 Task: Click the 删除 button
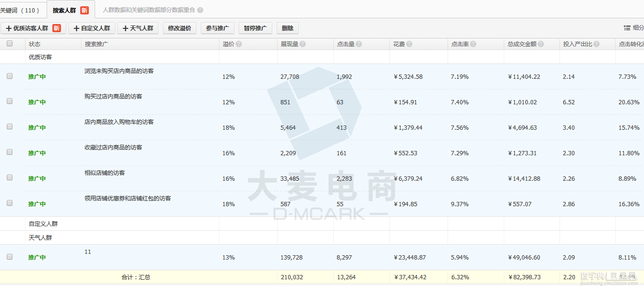(288, 28)
